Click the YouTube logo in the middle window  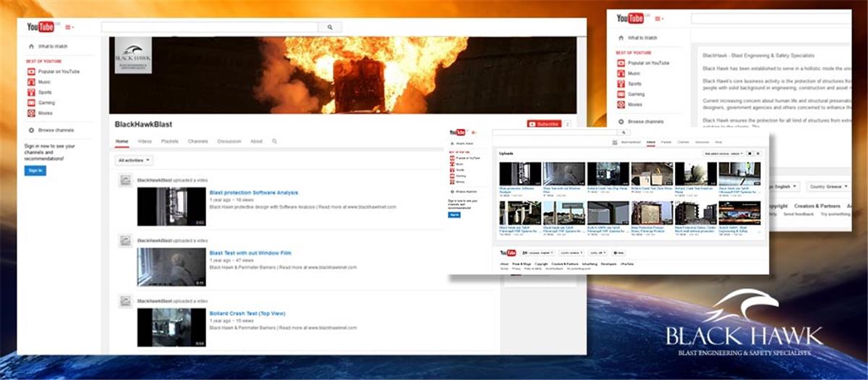[458, 132]
